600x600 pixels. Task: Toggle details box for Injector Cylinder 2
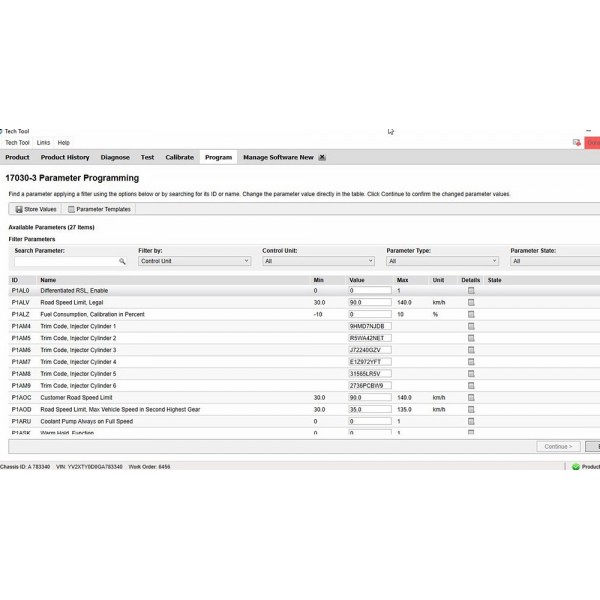(x=471, y=338)
